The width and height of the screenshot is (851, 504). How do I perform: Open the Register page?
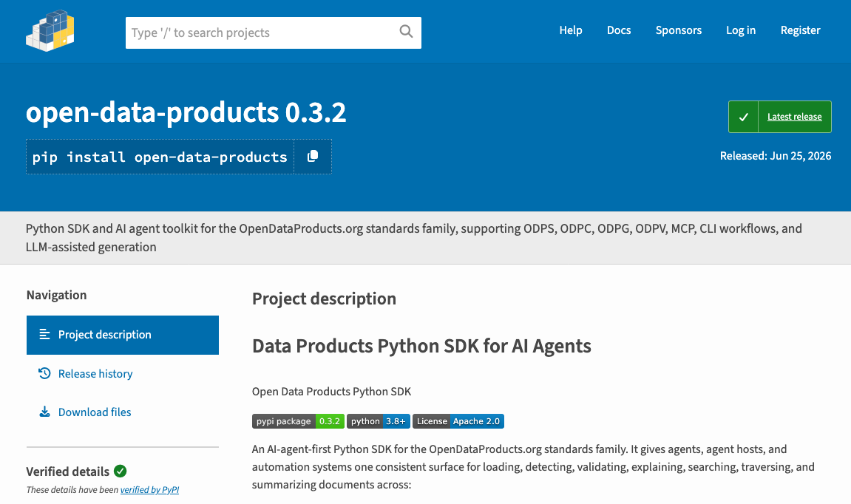[x=800, y=30]
